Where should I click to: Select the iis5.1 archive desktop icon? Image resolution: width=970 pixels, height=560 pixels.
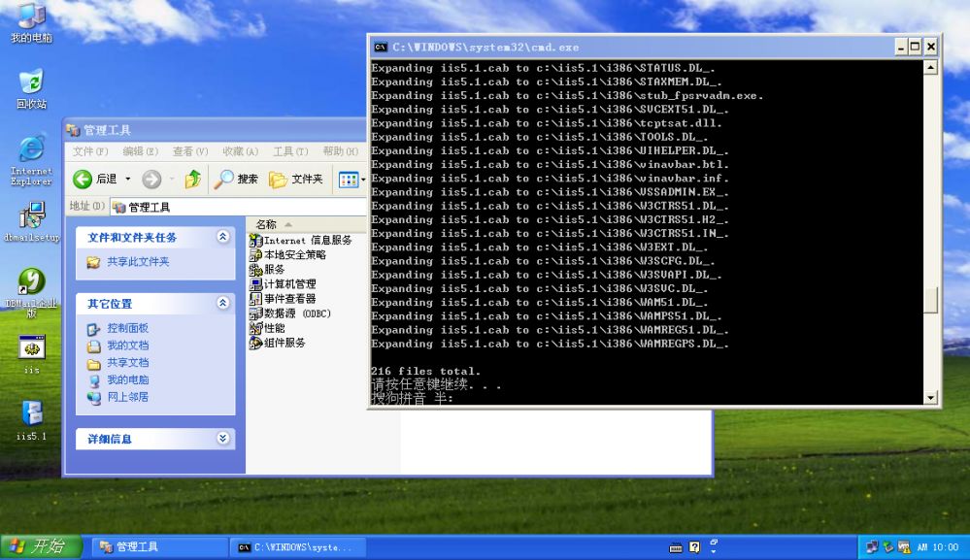click(x=31, y=420)
